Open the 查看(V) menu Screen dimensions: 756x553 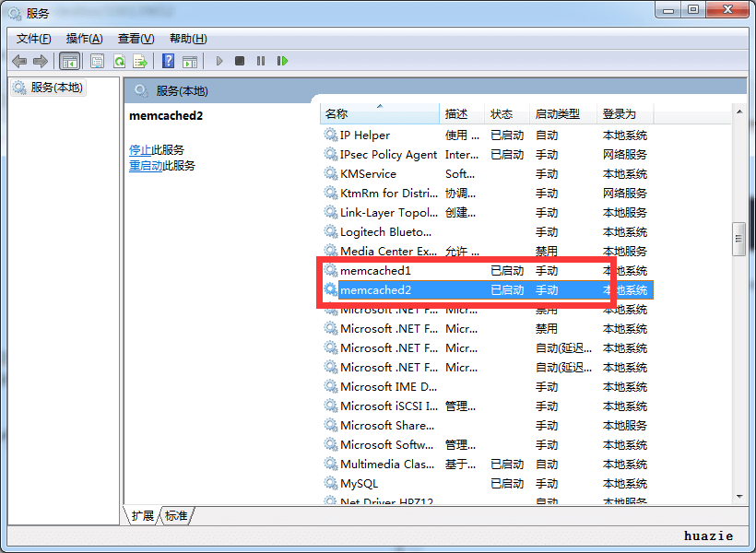[x=136, y=39]
